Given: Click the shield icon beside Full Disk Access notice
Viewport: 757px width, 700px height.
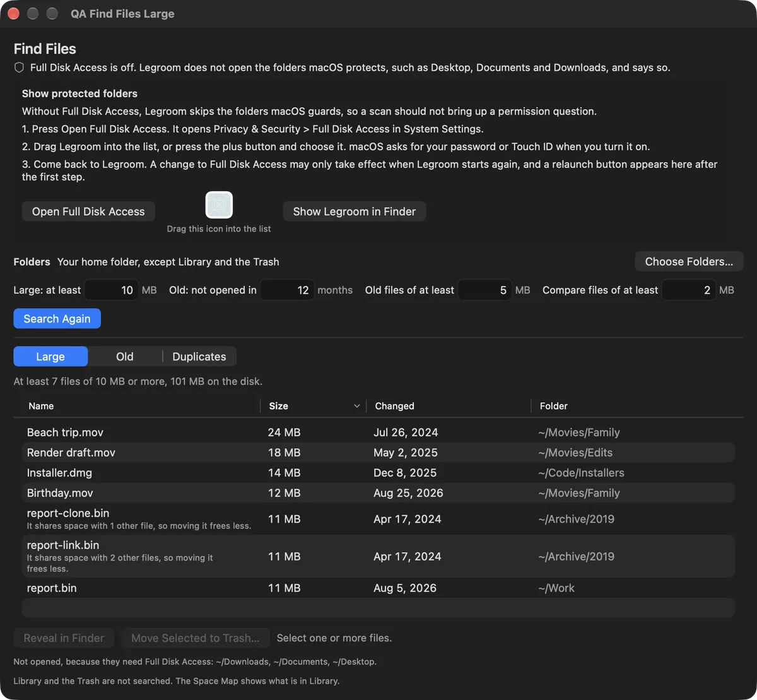Looking at the screenshot, I should click(x=19, y=68).
